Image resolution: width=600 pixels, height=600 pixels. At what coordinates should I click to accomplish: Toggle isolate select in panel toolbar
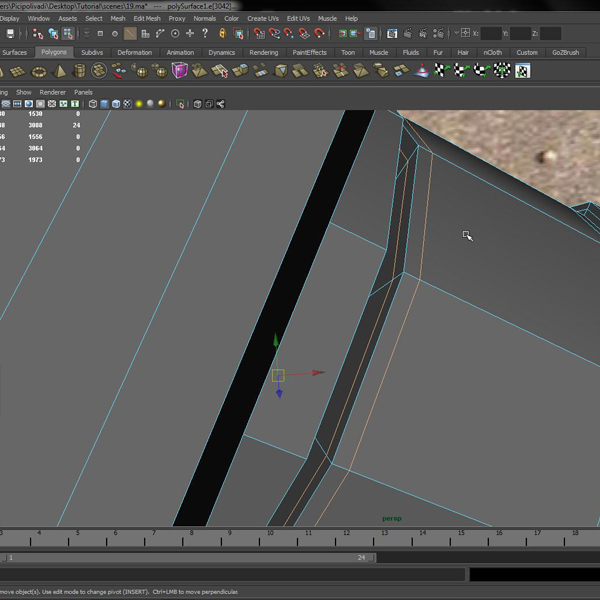coord(180,104)
